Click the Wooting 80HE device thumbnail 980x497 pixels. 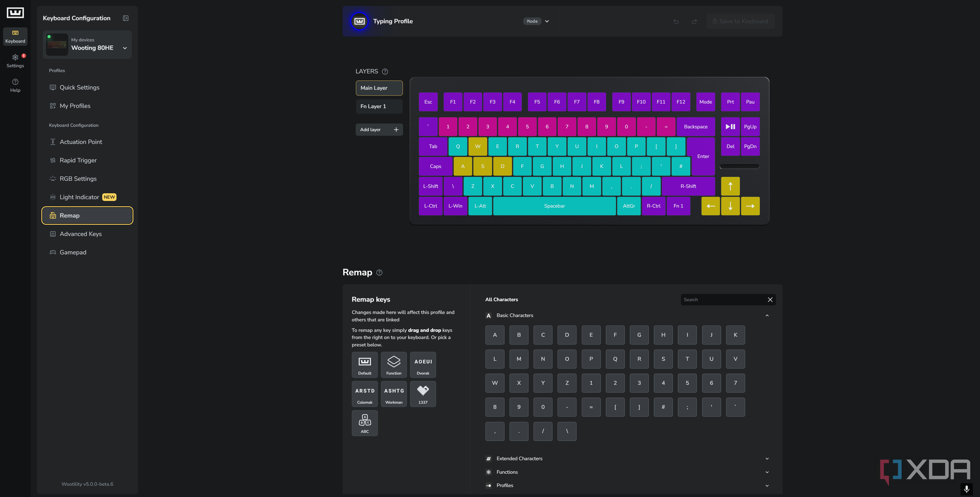(x=57, y=44)
